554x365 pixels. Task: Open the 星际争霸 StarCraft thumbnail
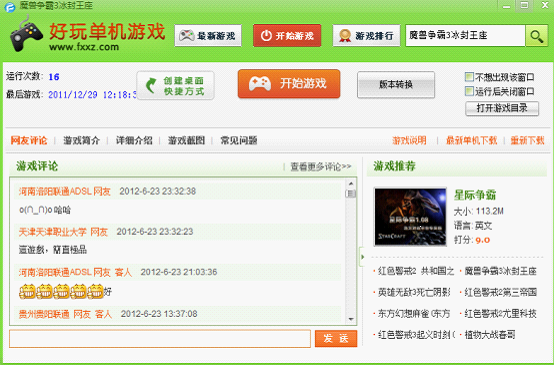(x=410, y=217)
